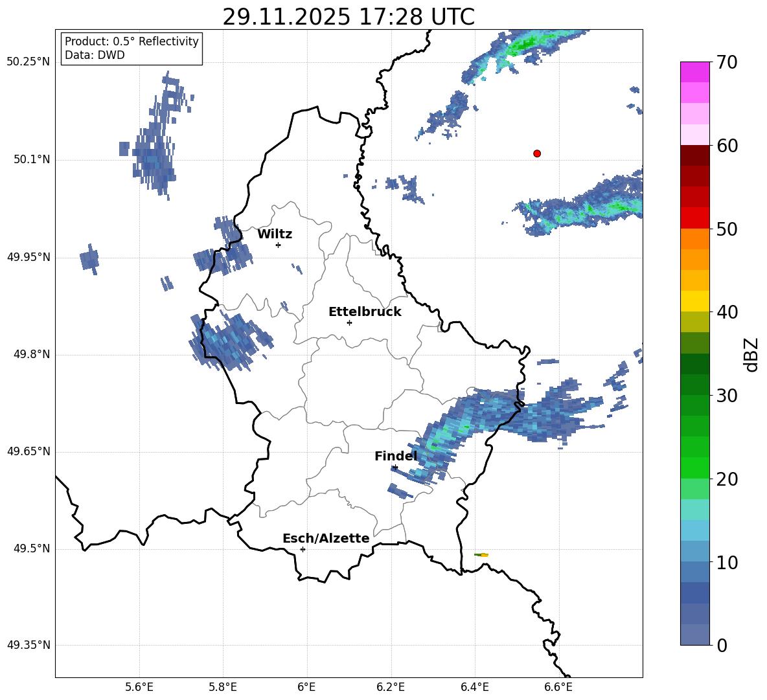Click the Findel station cross marker
This screenshot has width=767, height=700.
pyautogui.click(x=395, y=468)
